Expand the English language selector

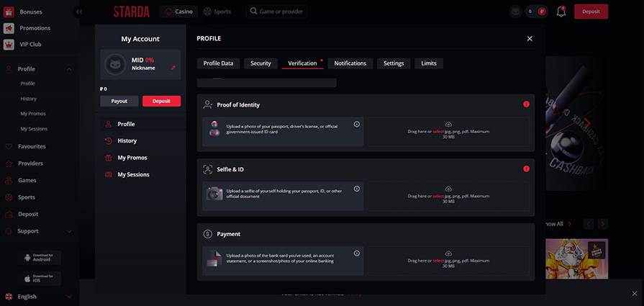tap(69, 296)
